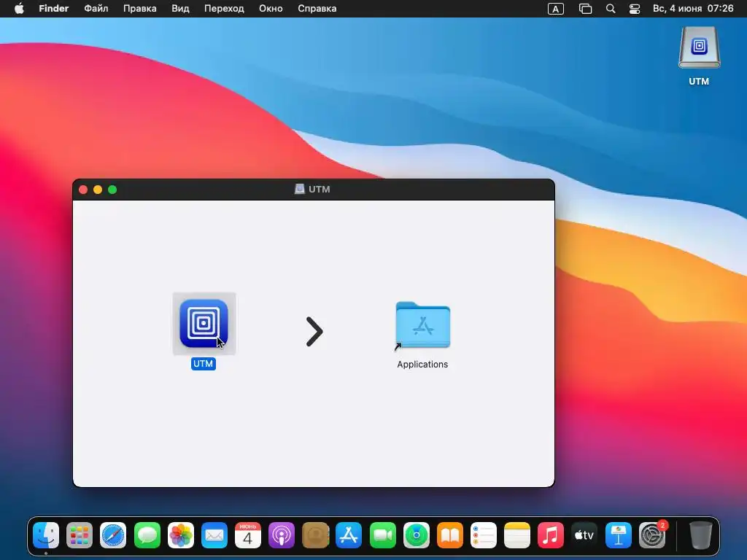Viewport: 747px width, 560px height.
Task: Click the UTM label under the app icon
Action: [204, 364]
